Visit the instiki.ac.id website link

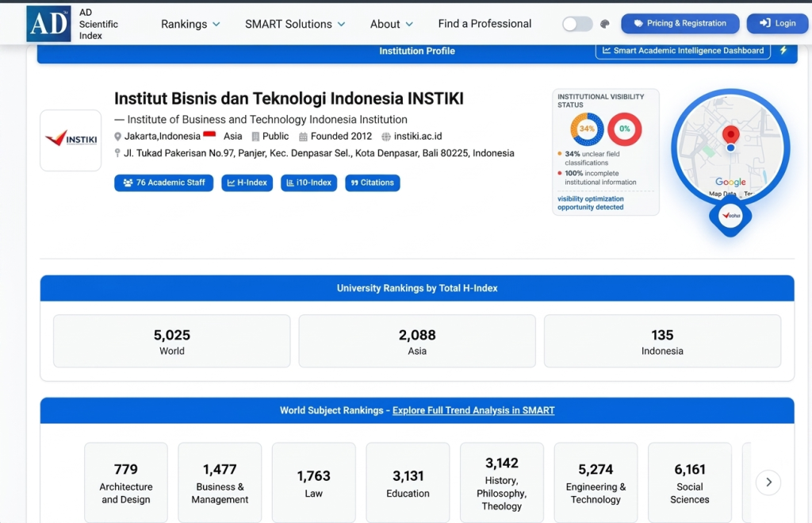tap(418, 137)
